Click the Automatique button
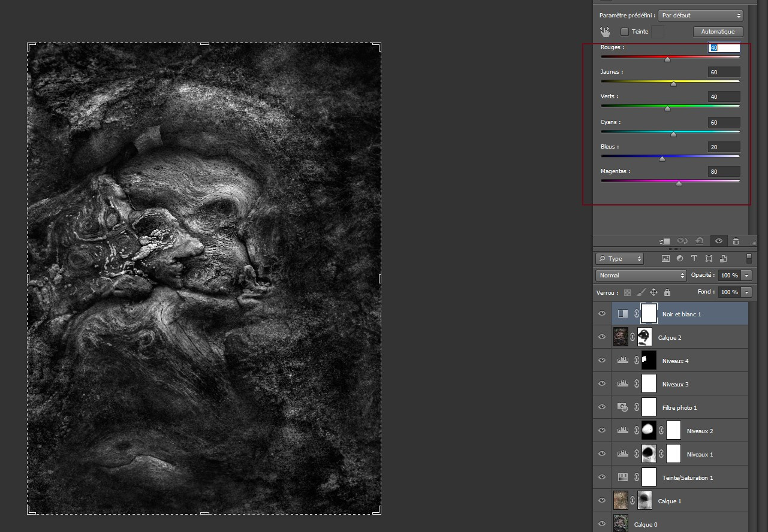 [x=718, y=32]
